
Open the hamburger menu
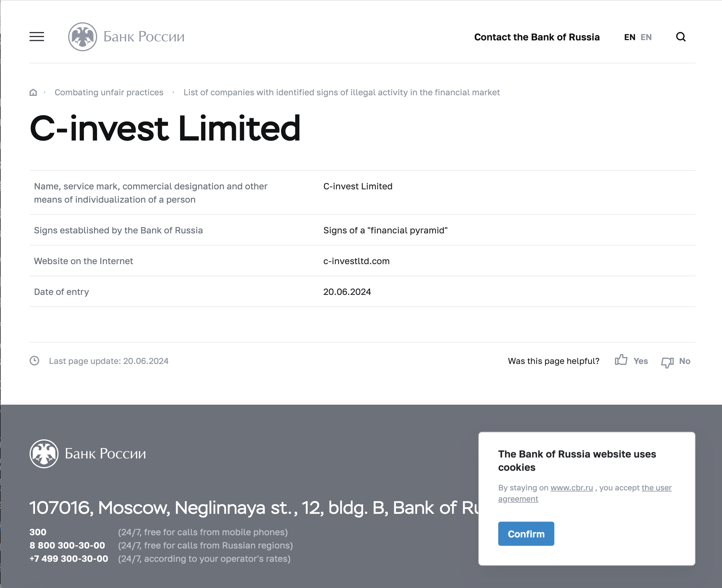pos(36,36)
